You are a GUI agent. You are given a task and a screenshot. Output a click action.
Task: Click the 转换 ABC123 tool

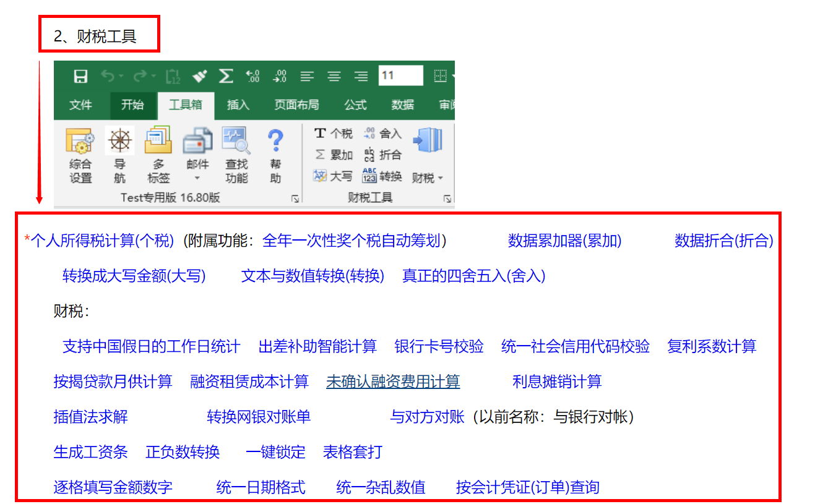(382, 176)
